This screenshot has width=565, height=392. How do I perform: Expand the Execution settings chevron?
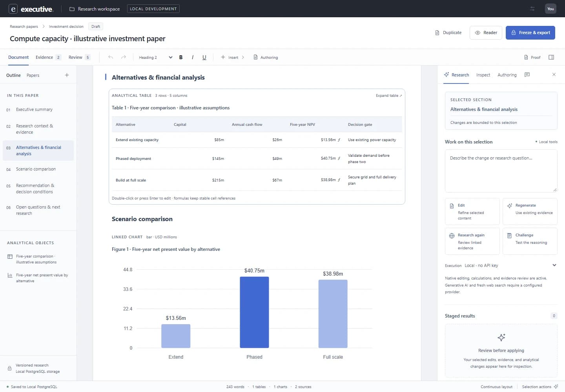click(x=554, y=265)
